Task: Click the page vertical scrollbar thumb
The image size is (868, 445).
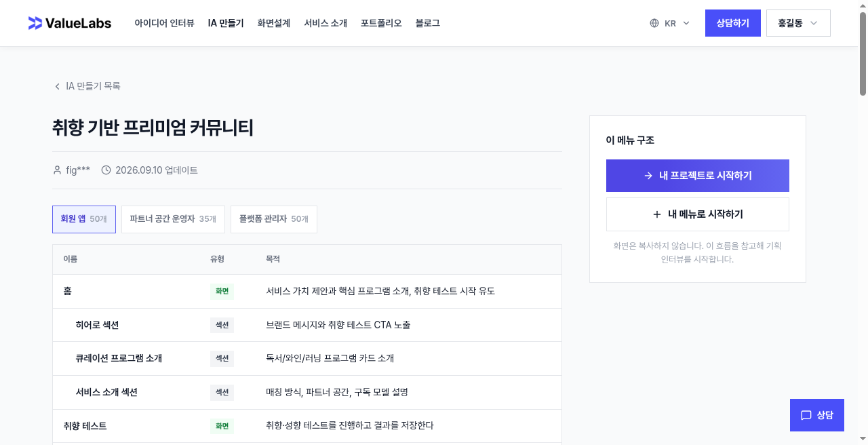Action: pos(863,53)
